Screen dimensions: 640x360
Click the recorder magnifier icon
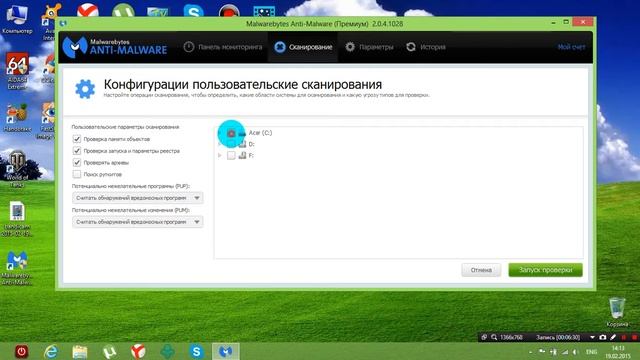tap(494, 337)
